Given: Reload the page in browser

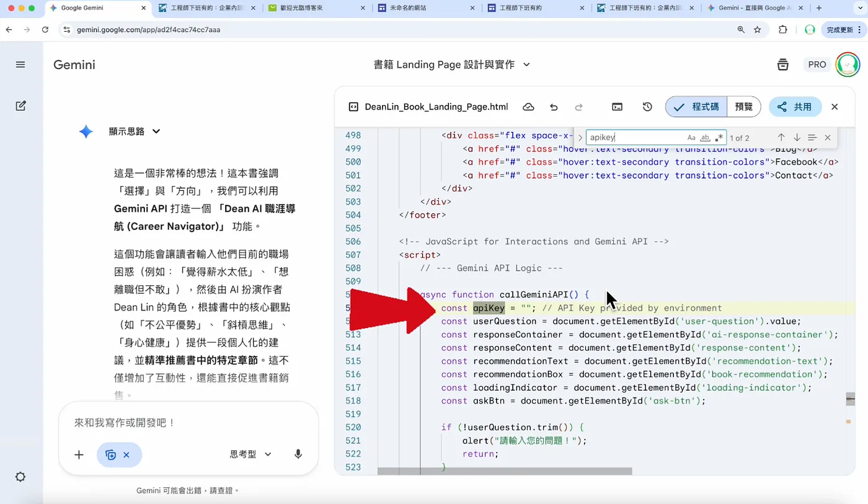Looking at the screenshot, I should click(45, 29).
